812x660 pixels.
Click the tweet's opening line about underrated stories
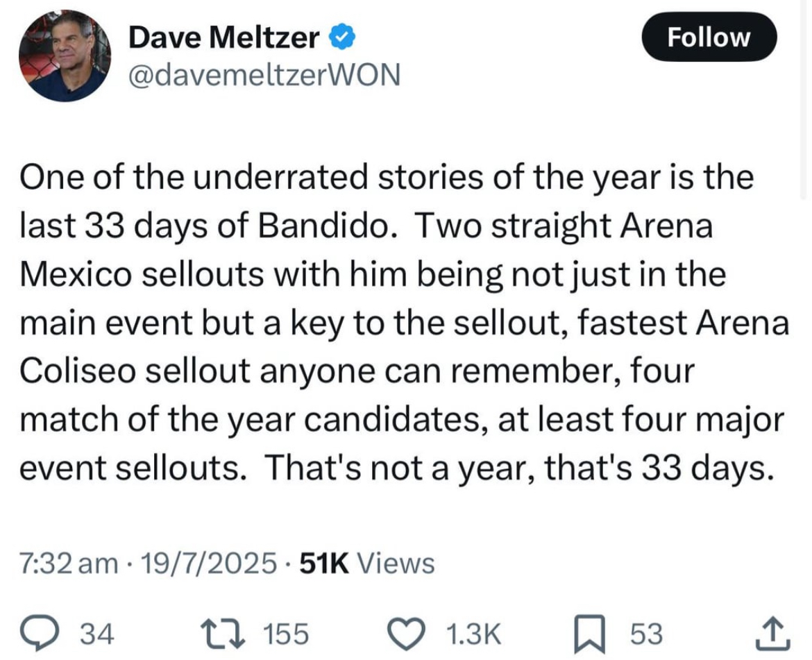pyautogui.click(x=387, y=178)
